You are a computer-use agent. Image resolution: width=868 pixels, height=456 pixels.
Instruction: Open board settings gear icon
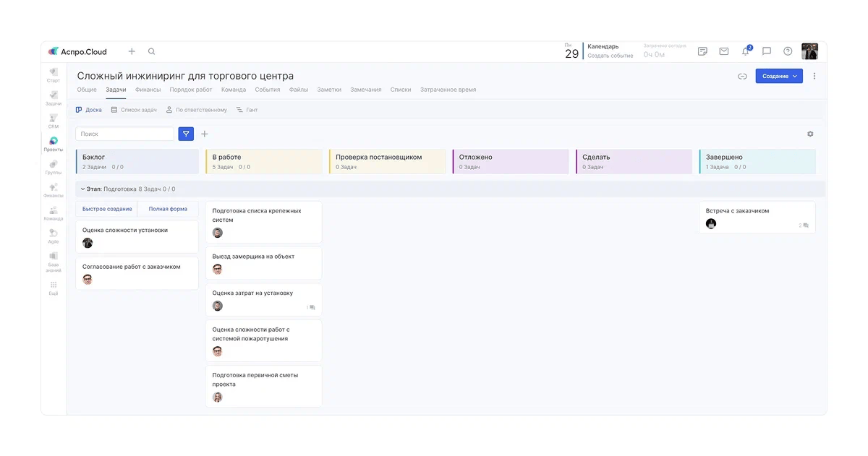point(810,134)
